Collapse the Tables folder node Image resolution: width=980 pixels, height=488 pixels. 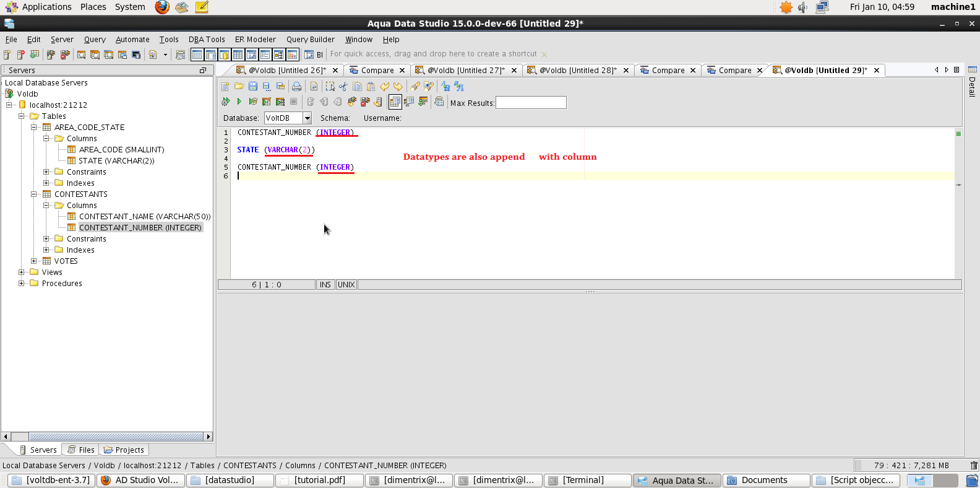point(22,116)
